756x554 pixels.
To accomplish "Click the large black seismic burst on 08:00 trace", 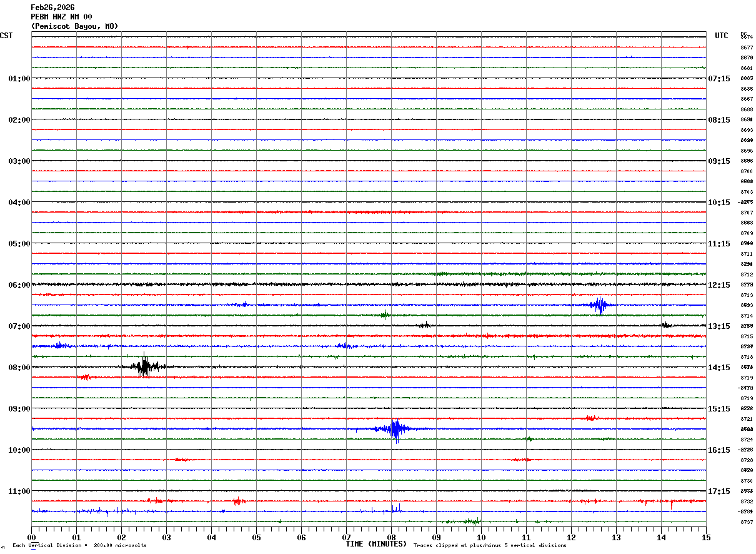I will 145,366.
